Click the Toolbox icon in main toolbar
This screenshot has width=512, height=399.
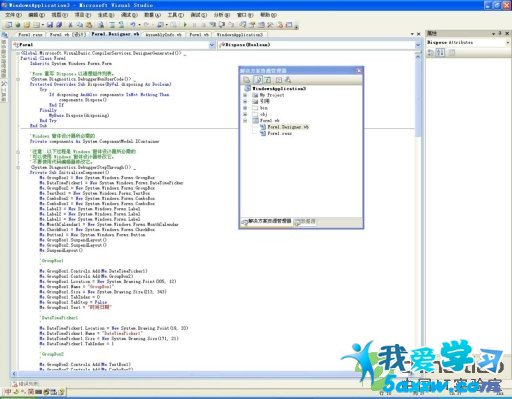[270, 25]
